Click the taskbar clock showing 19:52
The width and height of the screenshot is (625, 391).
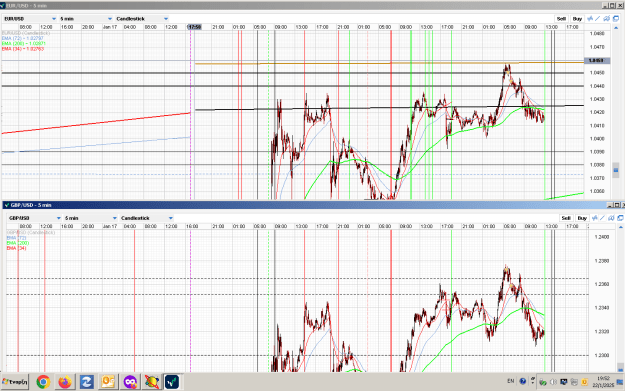(x=603, y=382)
